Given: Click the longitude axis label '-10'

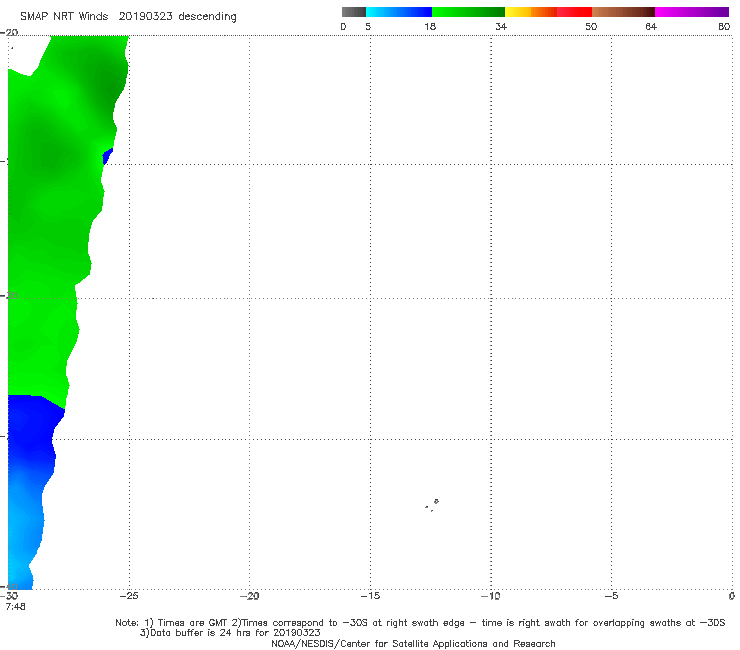Looking at the screenshot, I should 490,596.
